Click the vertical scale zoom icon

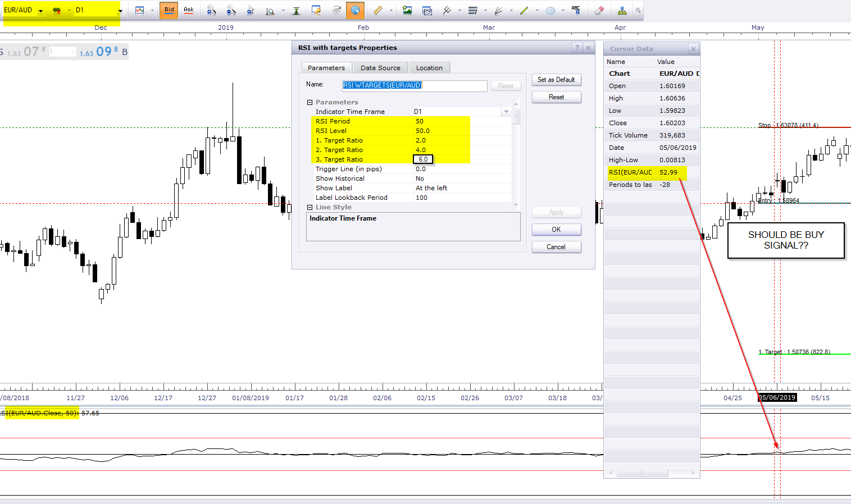(x=270, y=10)
